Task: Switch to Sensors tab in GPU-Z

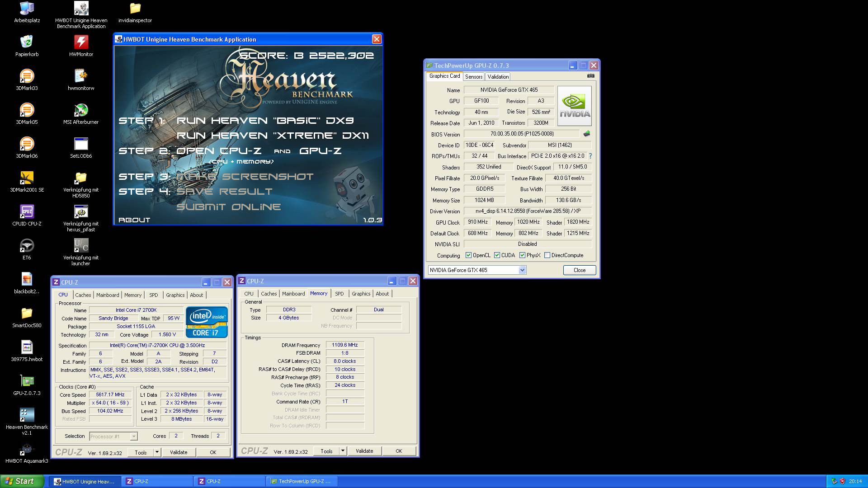Action: [473, 77]
